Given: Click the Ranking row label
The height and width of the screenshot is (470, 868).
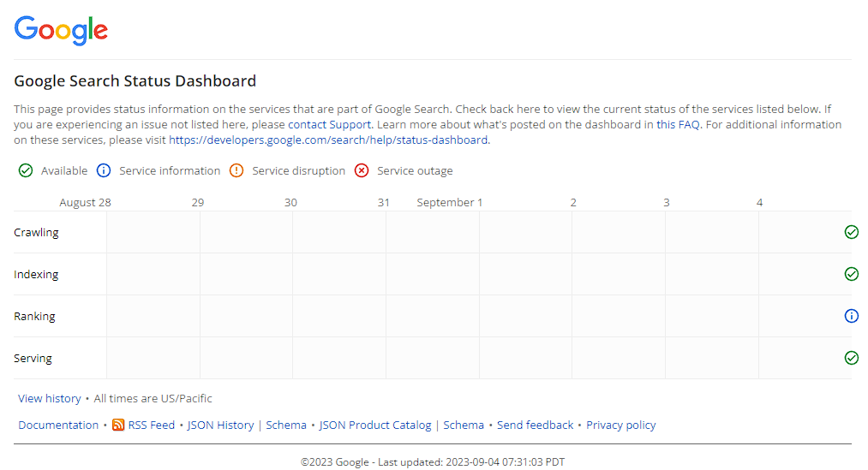Looking at the screenshot, I should (x=34, y=316).
